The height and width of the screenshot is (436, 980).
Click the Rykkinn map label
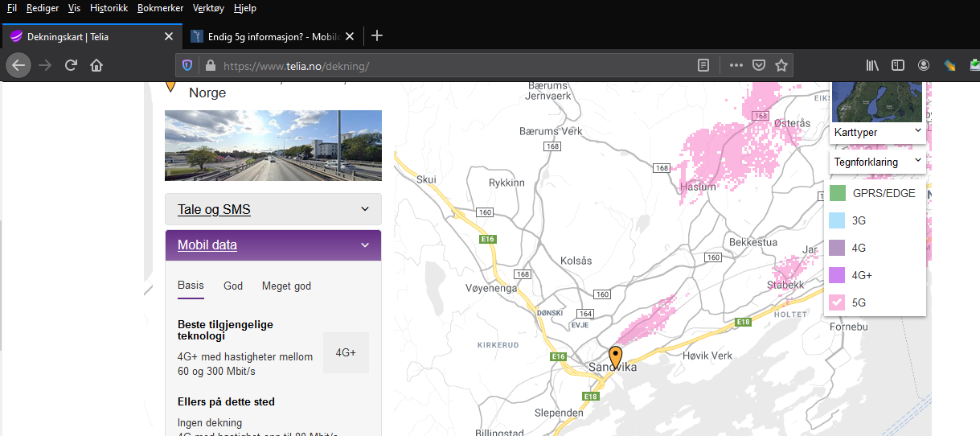(x=506, y=183)
